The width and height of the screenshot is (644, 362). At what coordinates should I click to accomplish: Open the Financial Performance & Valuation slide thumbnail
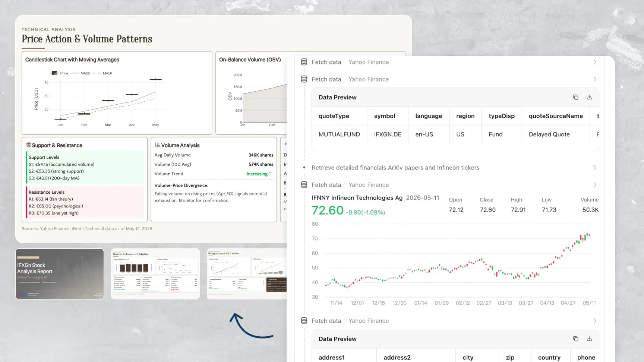coord(155,274)
